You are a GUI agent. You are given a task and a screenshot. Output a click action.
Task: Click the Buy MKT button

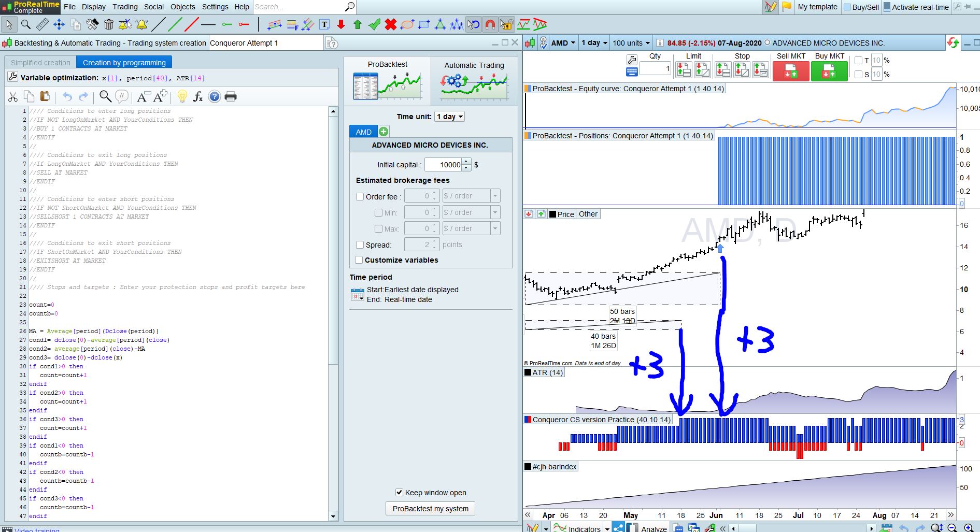click(829, 71)
